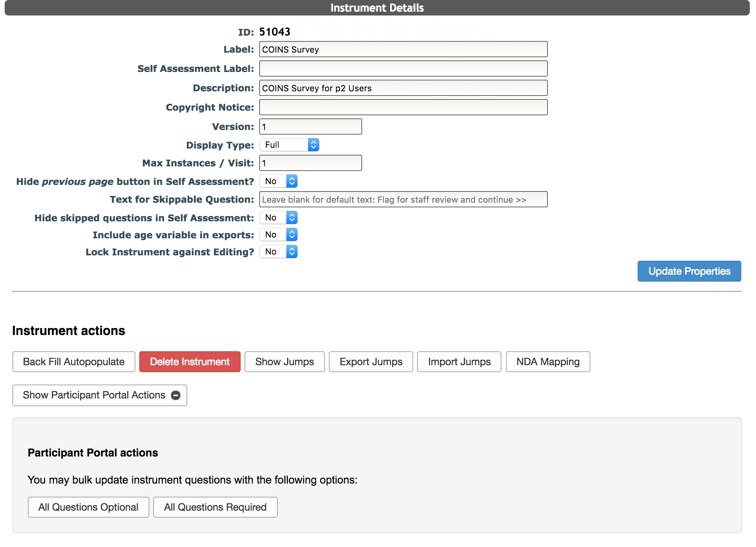Collapse Participant Portal actions via minus icon
This screenshot has width=756, height=547.
(176, 395)
